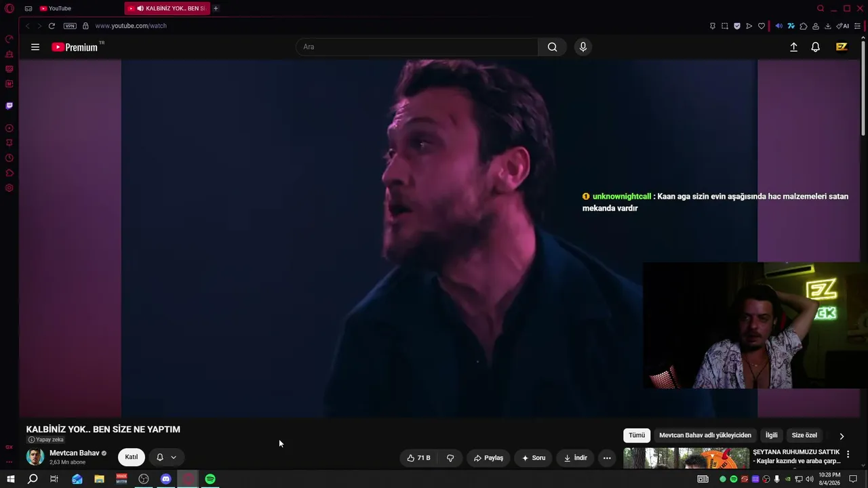Select Mevtcan Bahav adlı yükleyiciden chip
868x488 pixels.
[705, 436]
